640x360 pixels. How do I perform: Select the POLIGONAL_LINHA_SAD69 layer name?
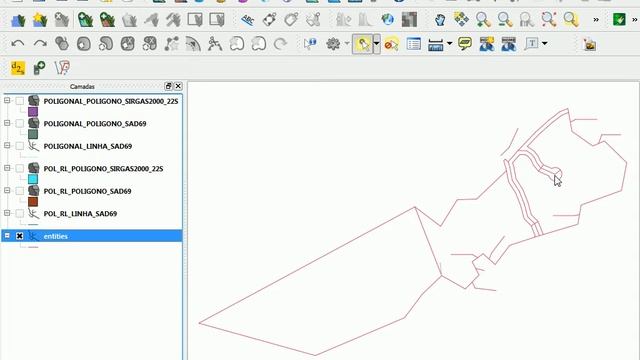tap(88, 146)
